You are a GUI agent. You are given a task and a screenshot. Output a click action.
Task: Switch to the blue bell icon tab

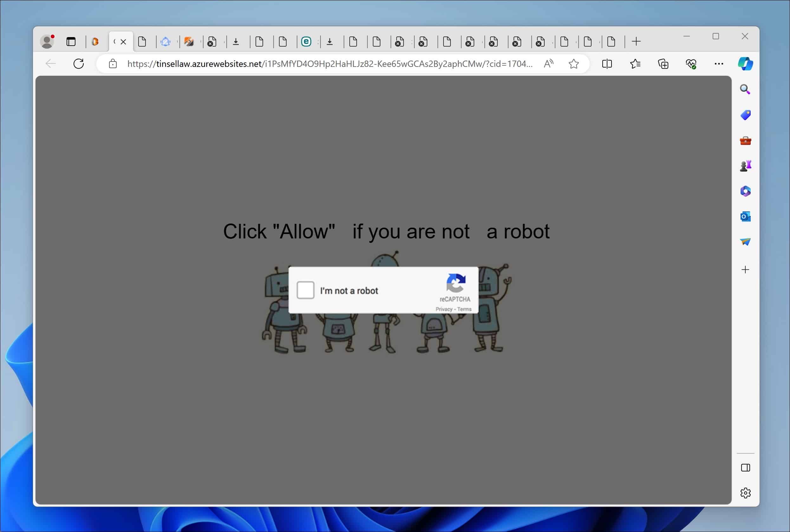pyautogui.click(x=165, y=42)
